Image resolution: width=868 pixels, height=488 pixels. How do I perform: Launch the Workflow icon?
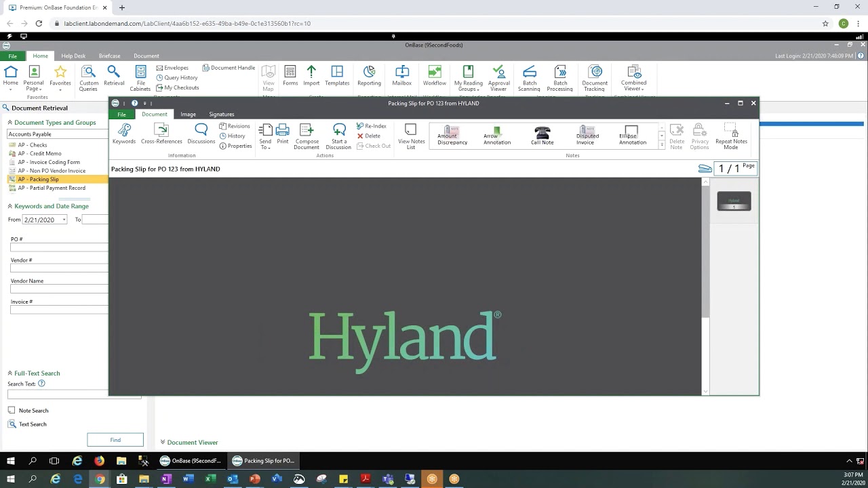(435, 76)
